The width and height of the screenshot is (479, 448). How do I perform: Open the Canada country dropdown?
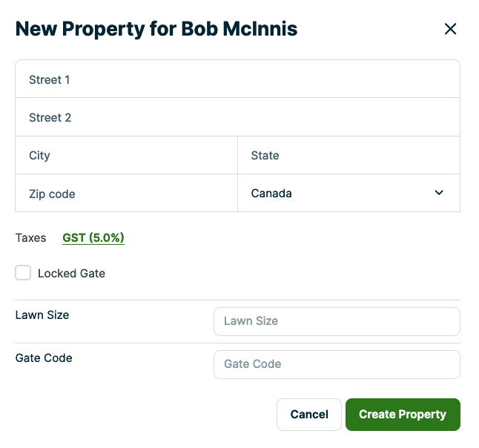[x=348, y=194]
